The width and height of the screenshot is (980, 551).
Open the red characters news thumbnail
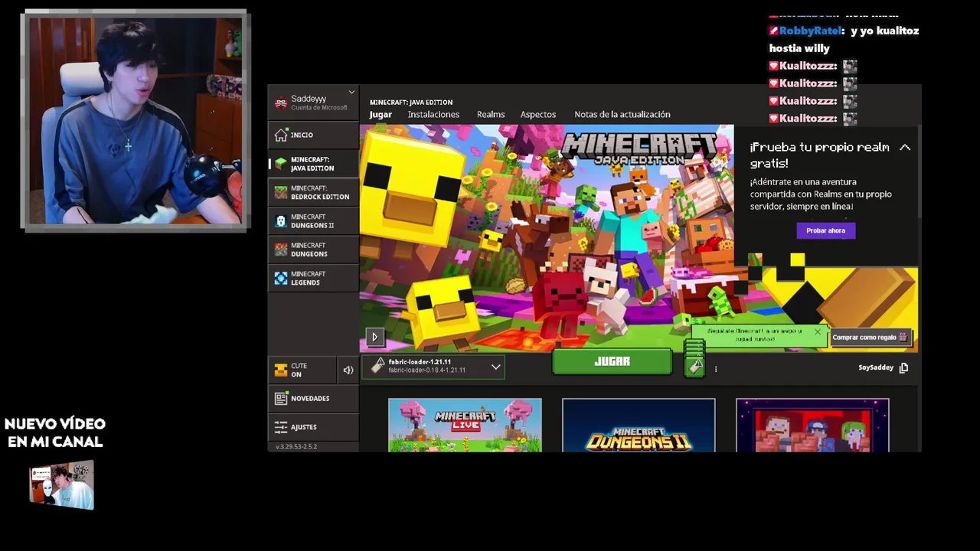point(812,425)
